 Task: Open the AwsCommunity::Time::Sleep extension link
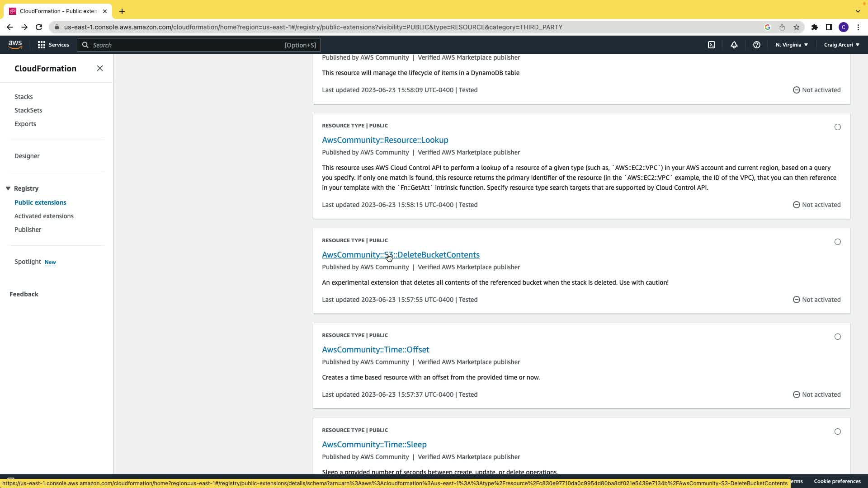374,444
